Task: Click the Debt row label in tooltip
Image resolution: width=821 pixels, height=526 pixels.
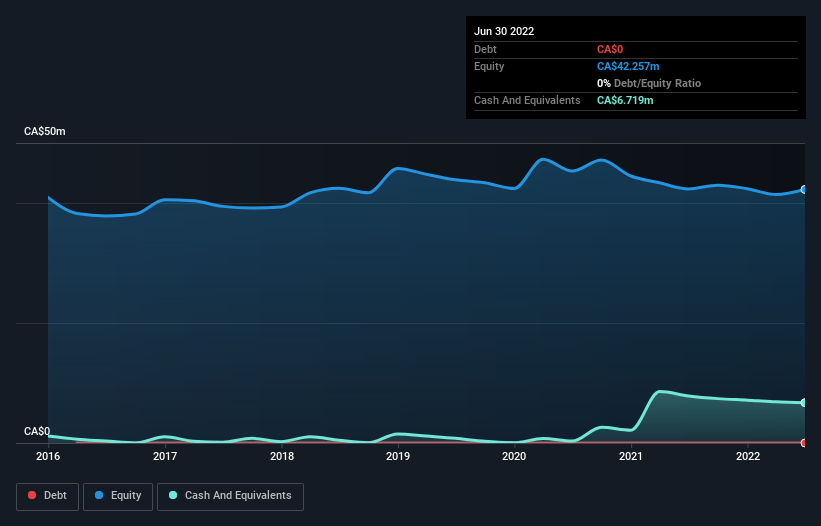Action: tap(485, 49)
